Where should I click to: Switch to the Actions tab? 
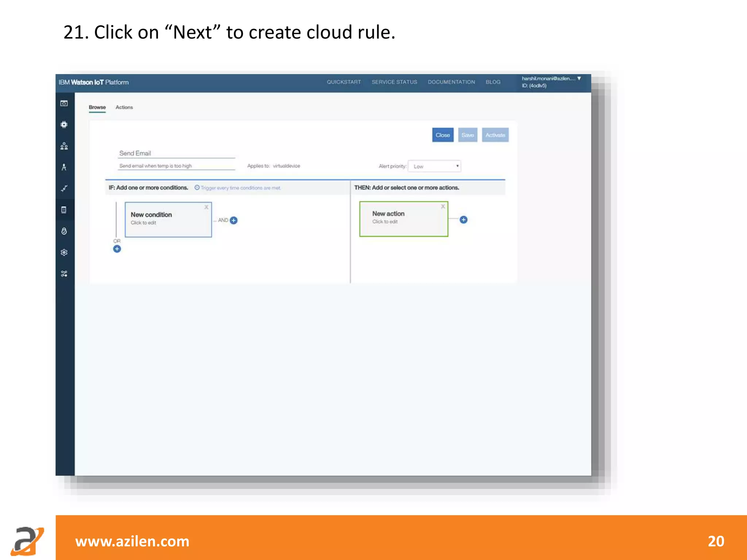pyautogui.click(x=124, y=107)
